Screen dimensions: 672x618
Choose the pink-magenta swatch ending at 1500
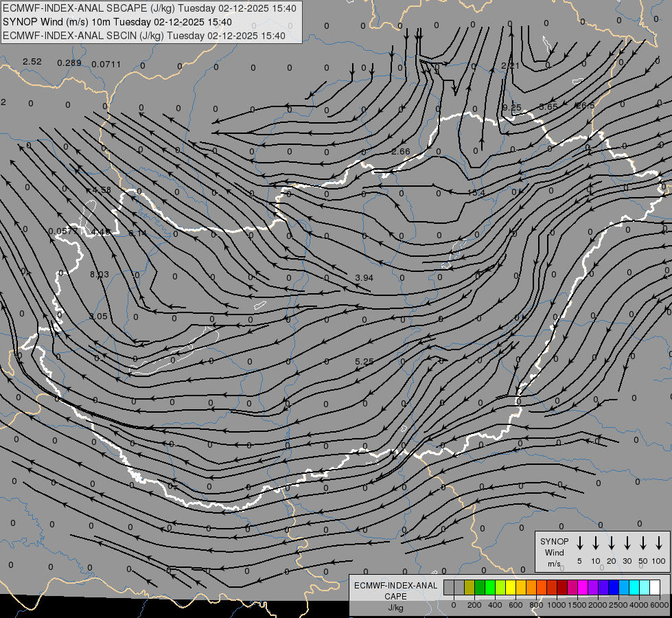(572, 587)
